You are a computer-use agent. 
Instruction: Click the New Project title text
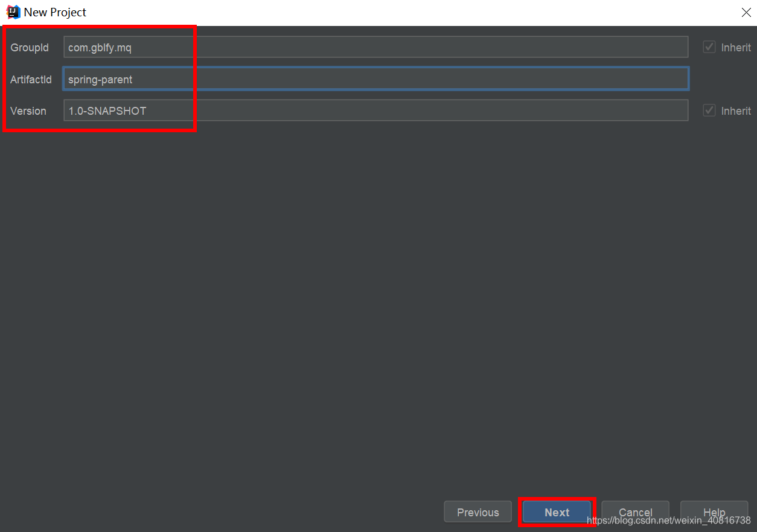(x=56, y=12)
